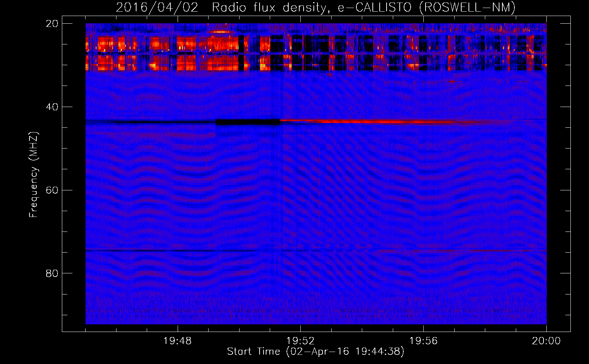589x364 pixels.
Task: Click the 40 frequency tick label
Action: [52, 107]
